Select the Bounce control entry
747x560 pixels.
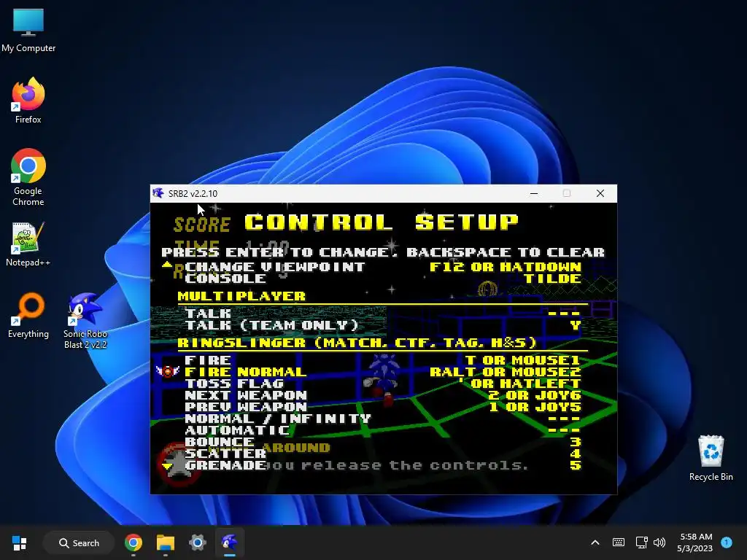click(220, 442)
